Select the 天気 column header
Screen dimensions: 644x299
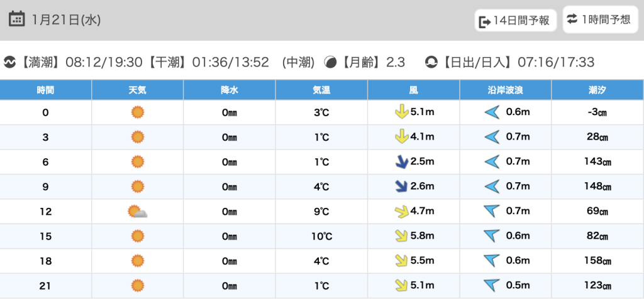pyautogui.click(x=137, y=90)
